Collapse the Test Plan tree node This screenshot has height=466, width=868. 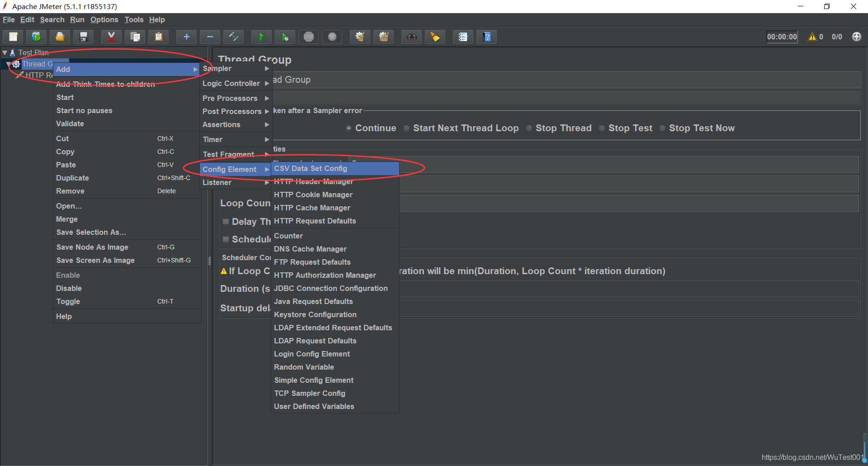5,52
